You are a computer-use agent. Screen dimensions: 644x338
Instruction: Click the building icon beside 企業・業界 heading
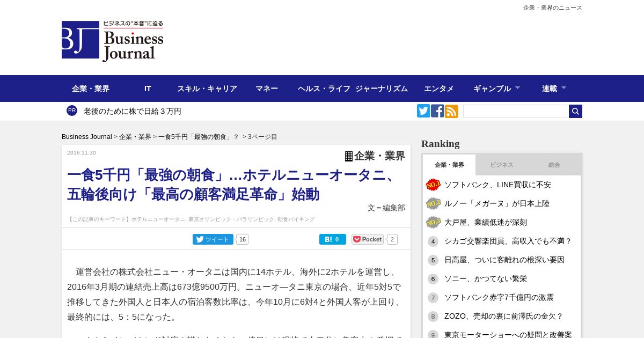(x=349, y=156)
